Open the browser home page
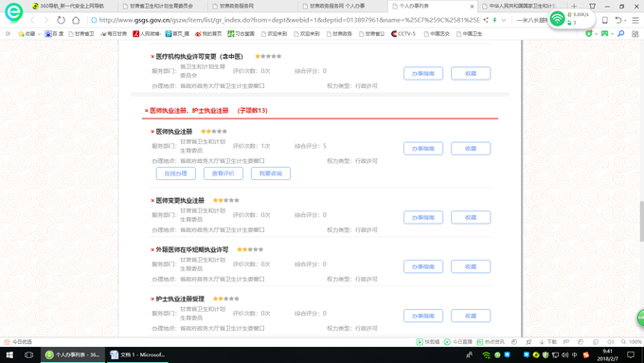 76,20
